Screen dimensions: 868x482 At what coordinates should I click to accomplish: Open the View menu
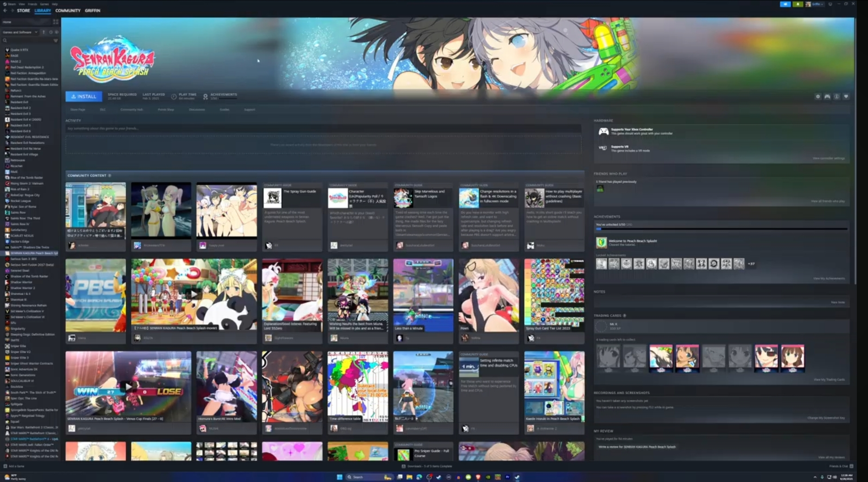[22, 4]
